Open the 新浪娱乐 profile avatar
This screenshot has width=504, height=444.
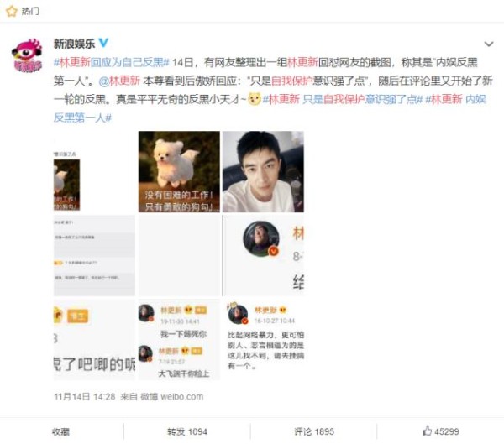point(27,56)
